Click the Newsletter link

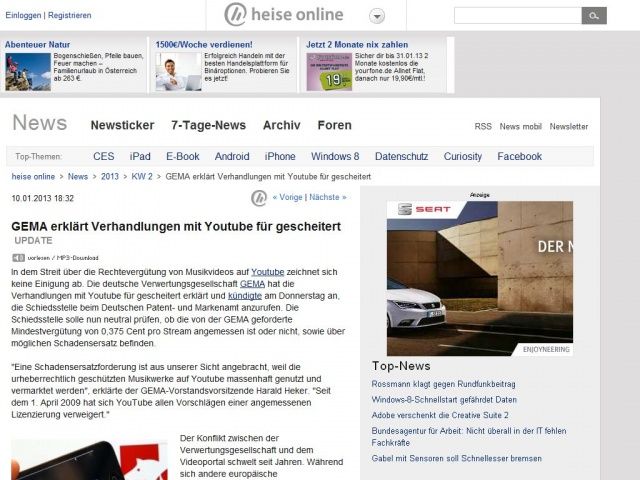(569, 127)
